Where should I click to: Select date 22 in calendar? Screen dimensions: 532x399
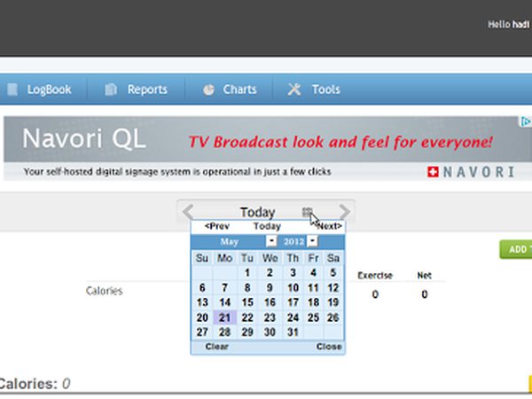click(247, 317)
